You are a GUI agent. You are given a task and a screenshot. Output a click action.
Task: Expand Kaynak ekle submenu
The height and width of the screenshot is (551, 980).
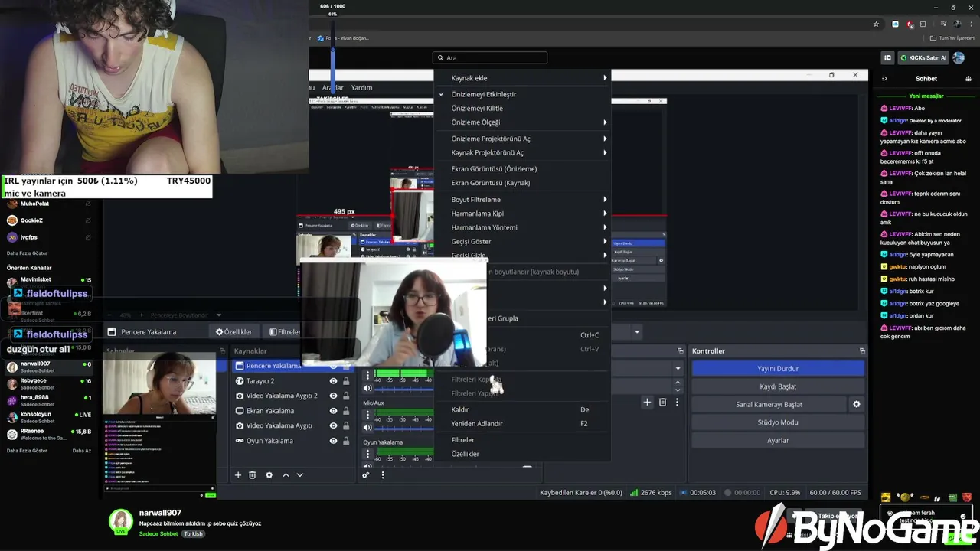(522, 78)
